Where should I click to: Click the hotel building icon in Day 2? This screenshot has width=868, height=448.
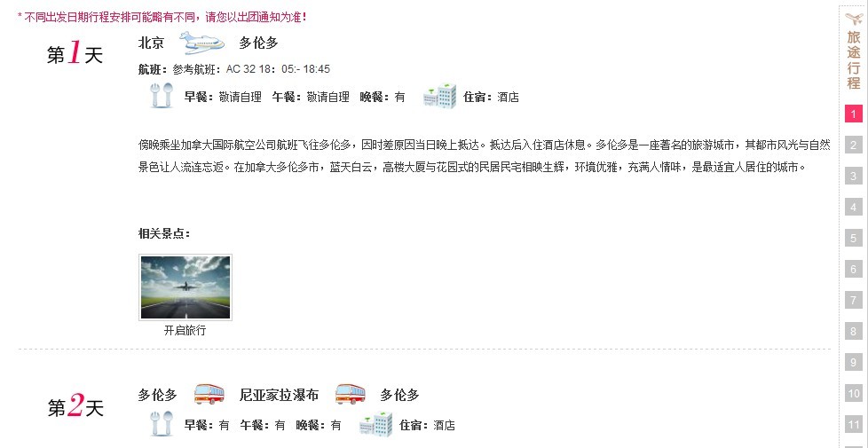point(376,424)
